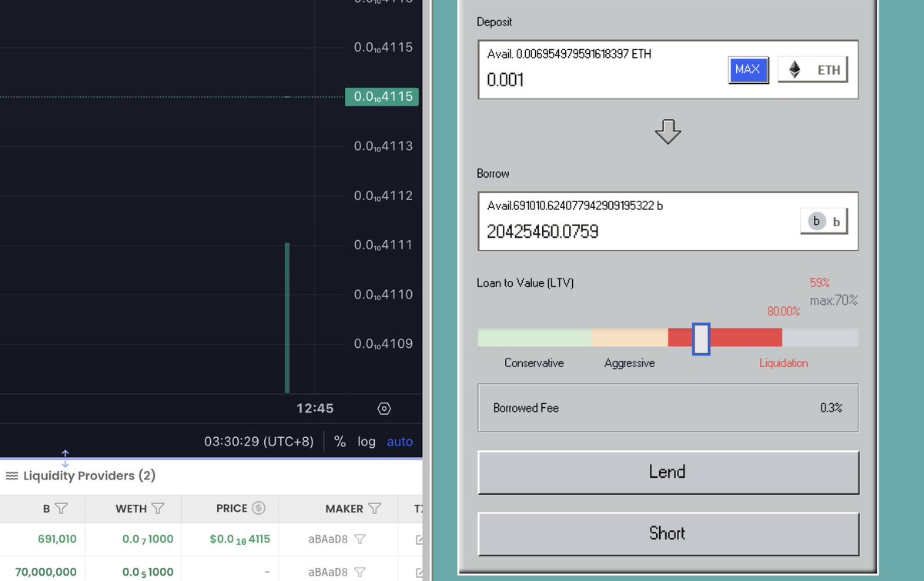Click the 691,010 B amount cell
The width and height of the screenshot is (924, 581).
pos(58,539)
